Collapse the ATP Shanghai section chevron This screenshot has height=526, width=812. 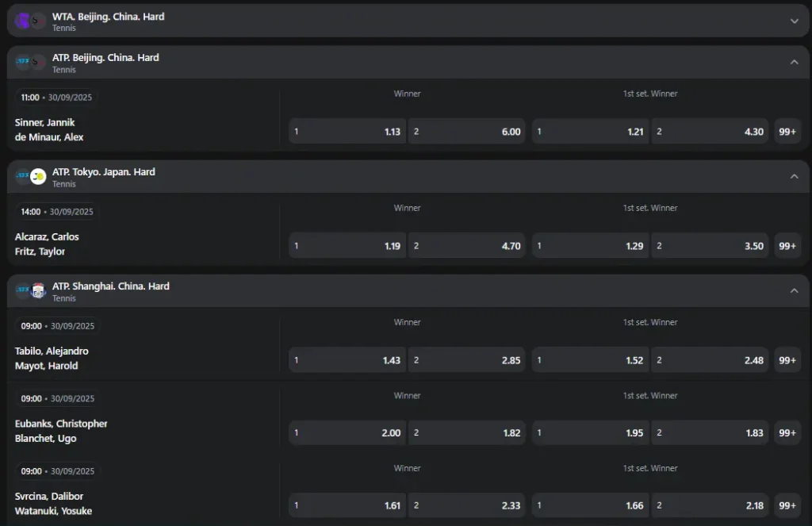(794, 290)
